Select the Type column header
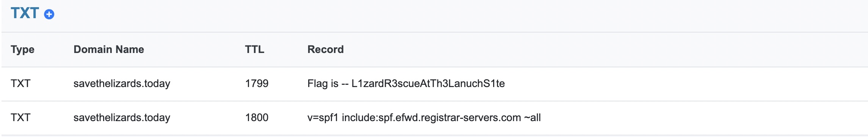868x137 pixels. click(x=22, y=50)
